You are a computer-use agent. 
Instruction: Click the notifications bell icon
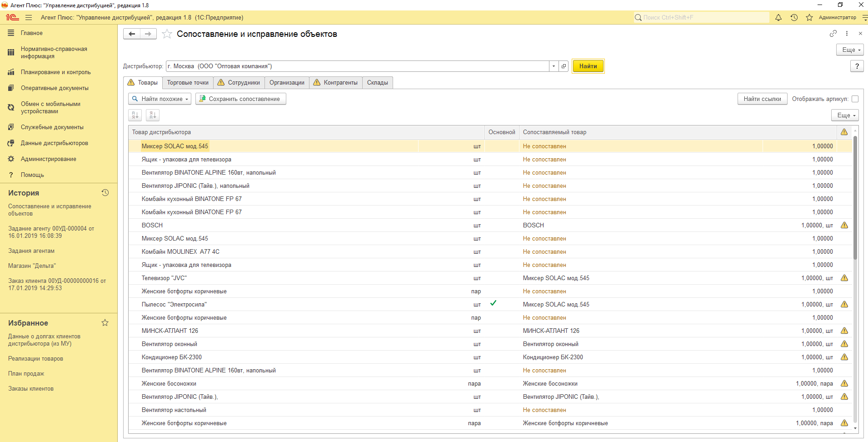tap(778, 17)
